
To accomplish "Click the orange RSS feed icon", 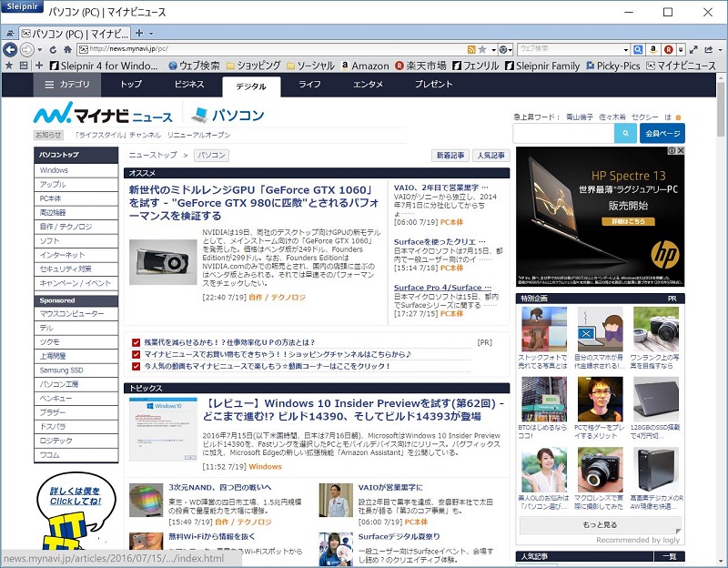I will point(471,49).
